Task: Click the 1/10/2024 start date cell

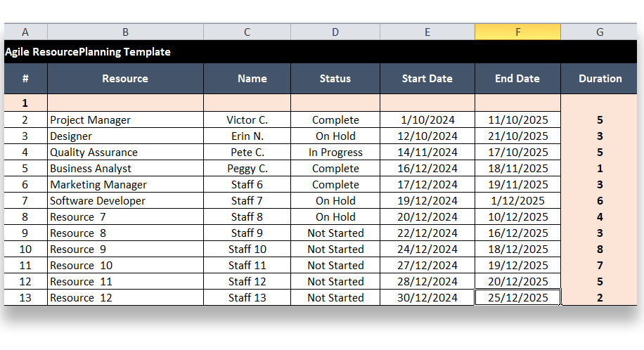Action: [x=427, y=120]
